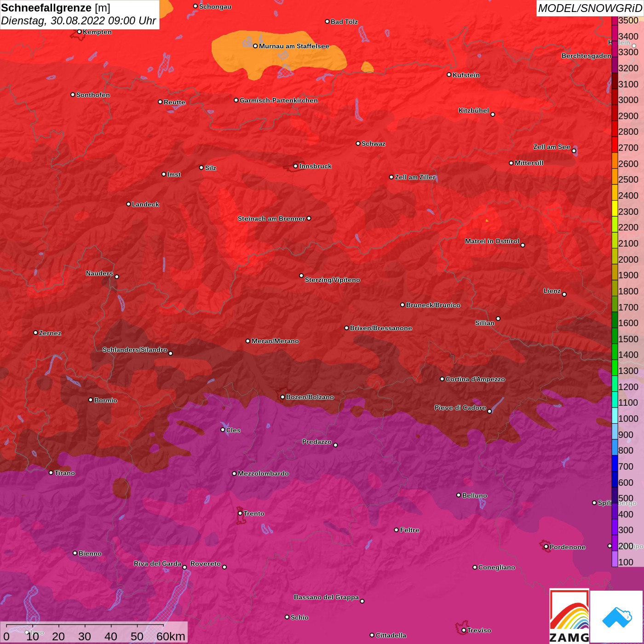Click the Matrei in Osttirol label
The image size is (644, 644).
click(492, 241)
